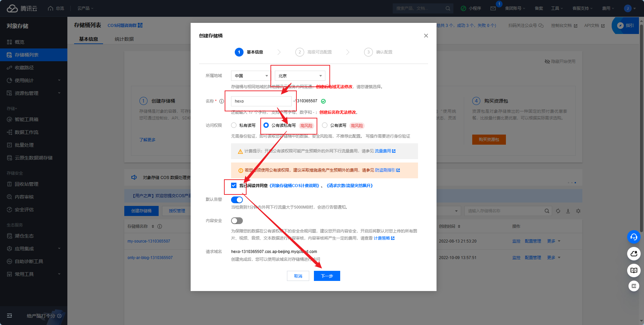Open 流量费用 link
The width and height of the screenshot is (644, 325).
[385, 151]
